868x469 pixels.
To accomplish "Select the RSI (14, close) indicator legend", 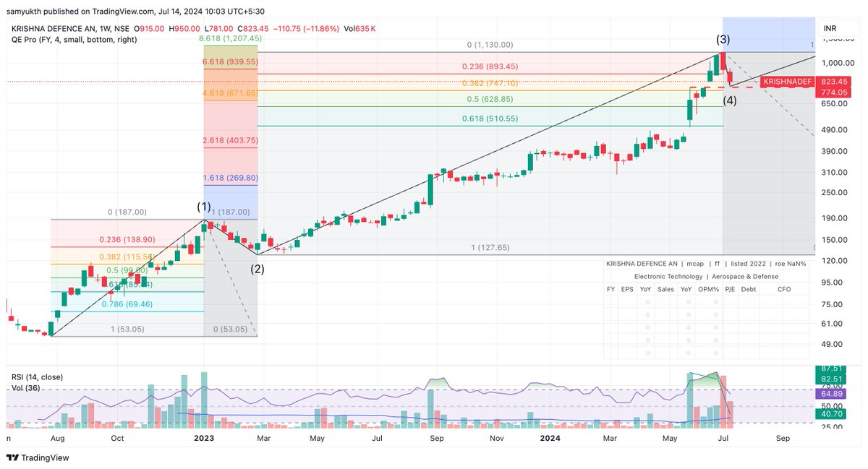I will 38,377.
